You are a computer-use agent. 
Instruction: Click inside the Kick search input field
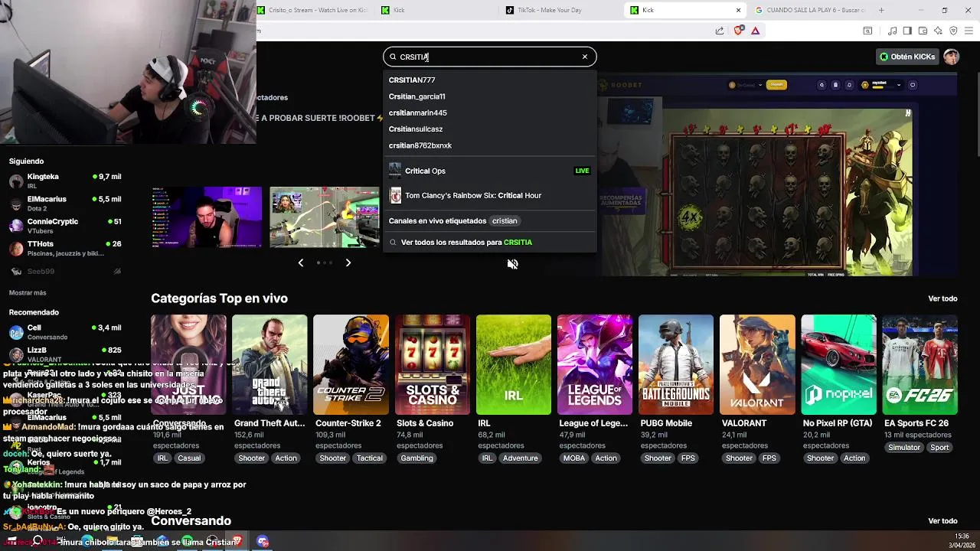(488, 57)
